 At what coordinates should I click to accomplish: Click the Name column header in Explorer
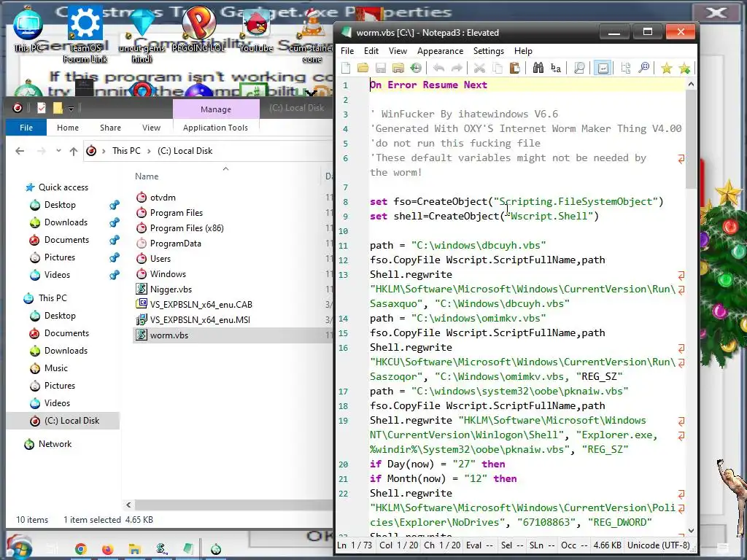click(x=147, y=176)
